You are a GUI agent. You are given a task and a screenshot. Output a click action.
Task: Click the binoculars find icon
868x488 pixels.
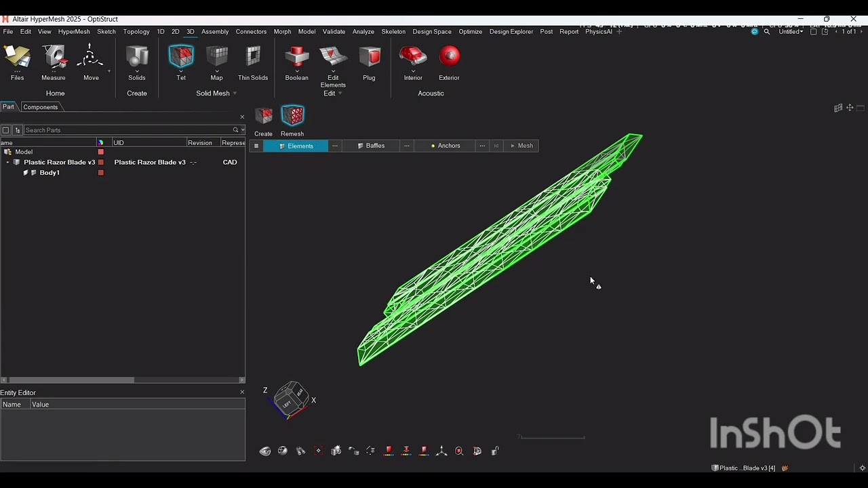[300, 451]
